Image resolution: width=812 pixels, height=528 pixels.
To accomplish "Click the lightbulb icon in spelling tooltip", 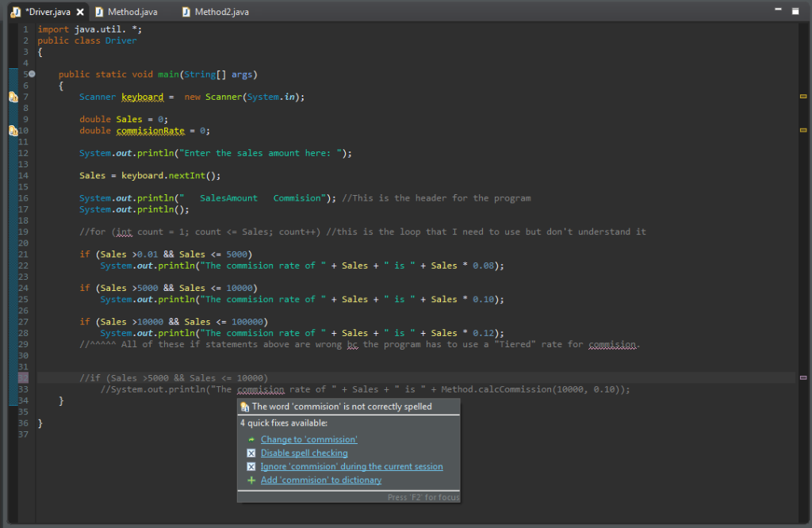I will pos(245,407).
